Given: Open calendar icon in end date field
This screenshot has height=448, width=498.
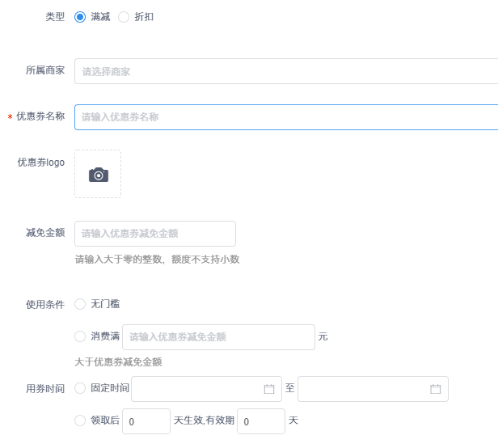Looking at the screenshot, I should (x=435, y=389).
